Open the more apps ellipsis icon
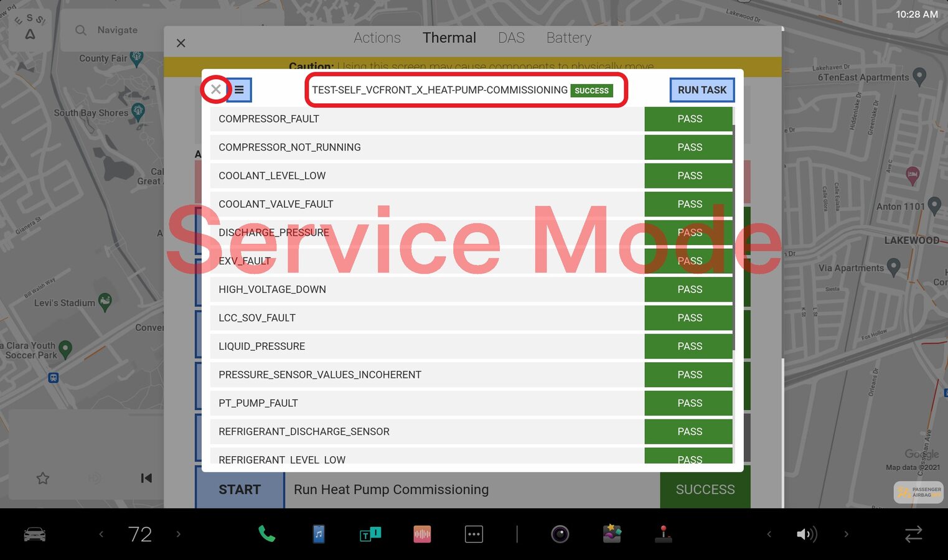The image size is (948, 560). [x=474, y=534]
